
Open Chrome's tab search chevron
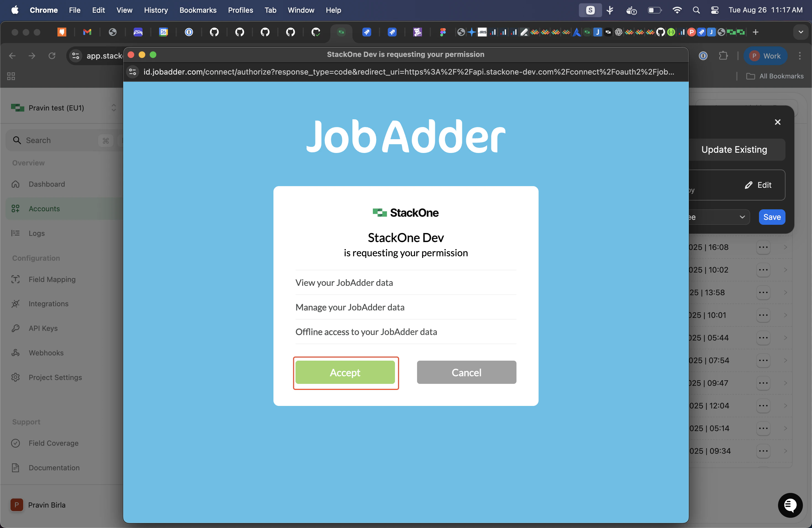point(801,32)
